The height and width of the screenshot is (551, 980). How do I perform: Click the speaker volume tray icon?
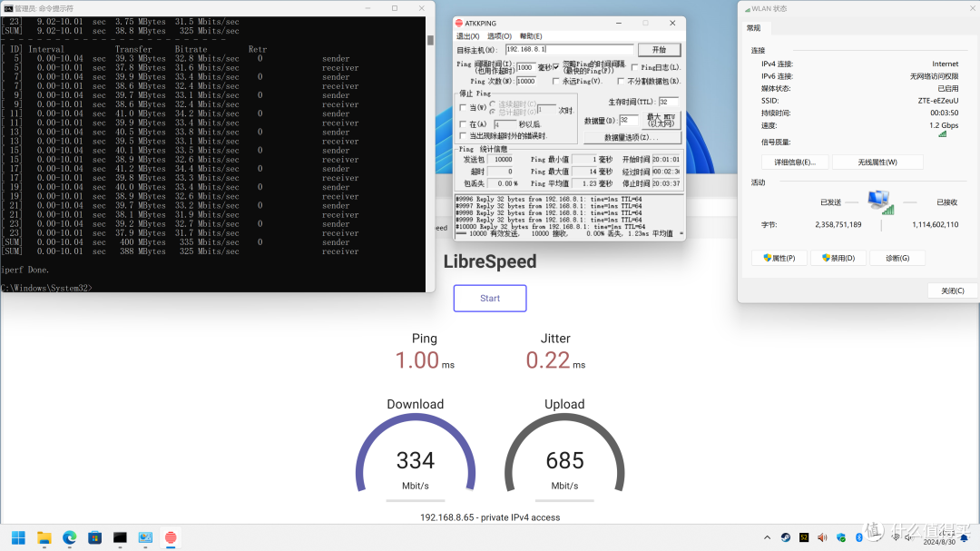pyautogui.click(x=822, y=537)
